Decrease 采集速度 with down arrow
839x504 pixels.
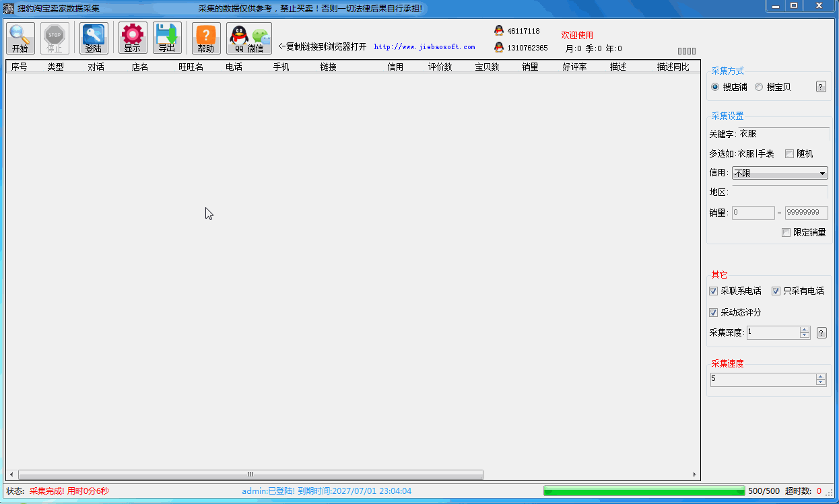click(x=820, y=382)
